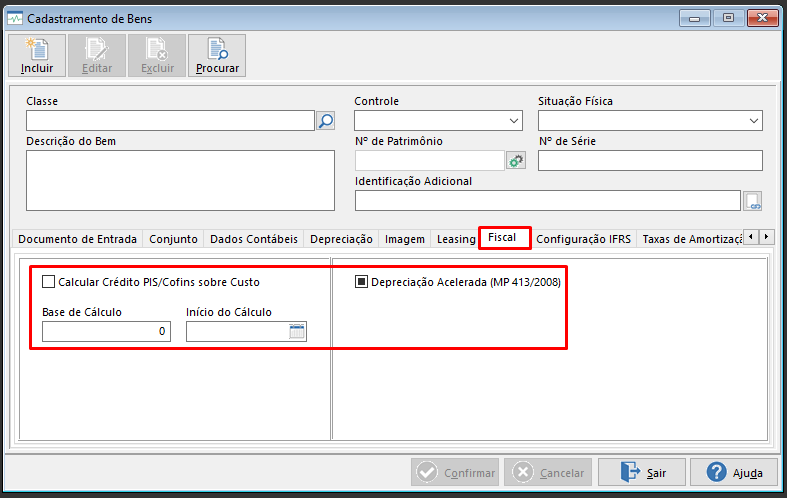This screenshot has width=787, height=498.
Task: Focus the Classe input field
Action: coord(171,121)
